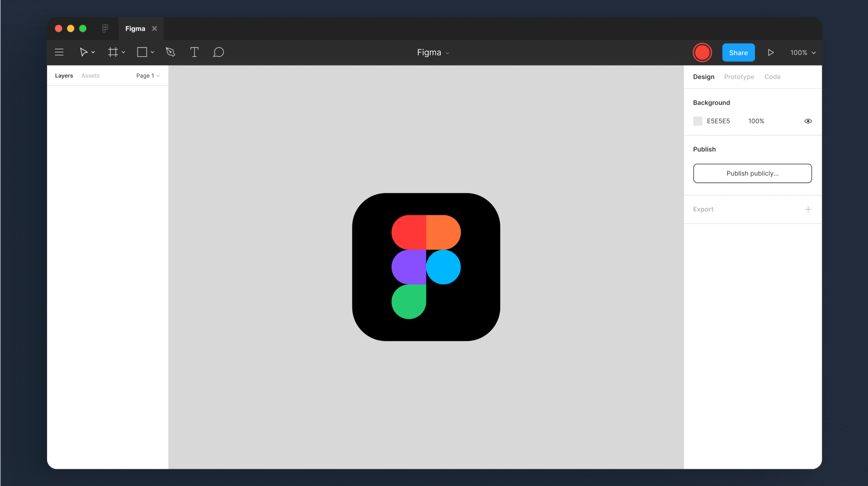Screen dimensions: 868x486
Task: Start presentation mode
Action: (x=770, y=52)
